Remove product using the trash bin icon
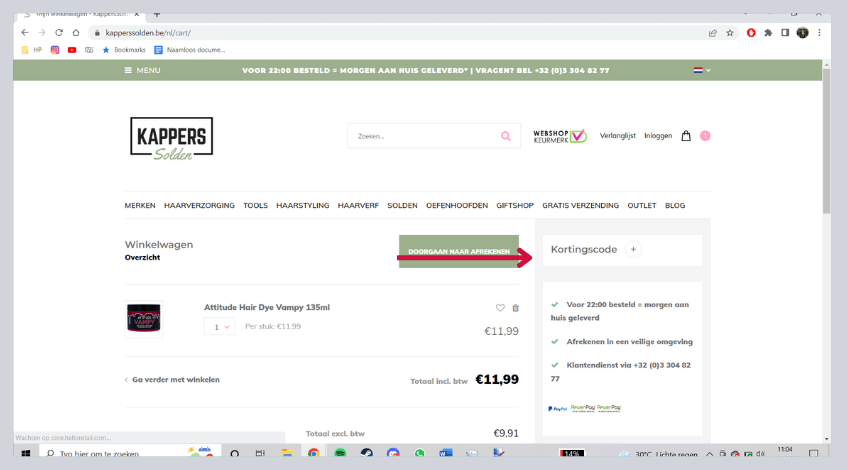Viewport: 847px width, 470px height. coord(515,308)
